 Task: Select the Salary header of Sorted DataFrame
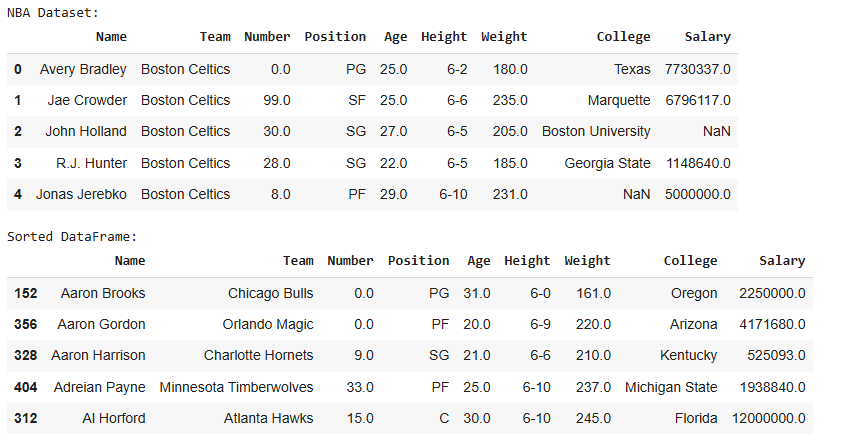782,261
